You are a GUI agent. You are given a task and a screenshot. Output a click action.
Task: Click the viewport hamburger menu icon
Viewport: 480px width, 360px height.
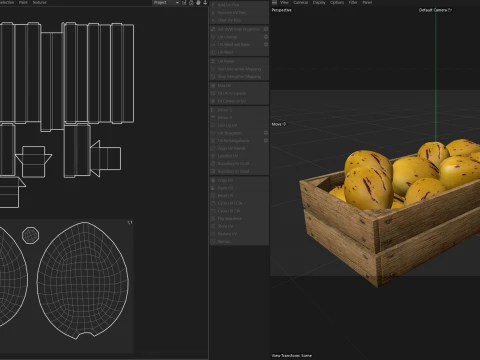(275, 2)
